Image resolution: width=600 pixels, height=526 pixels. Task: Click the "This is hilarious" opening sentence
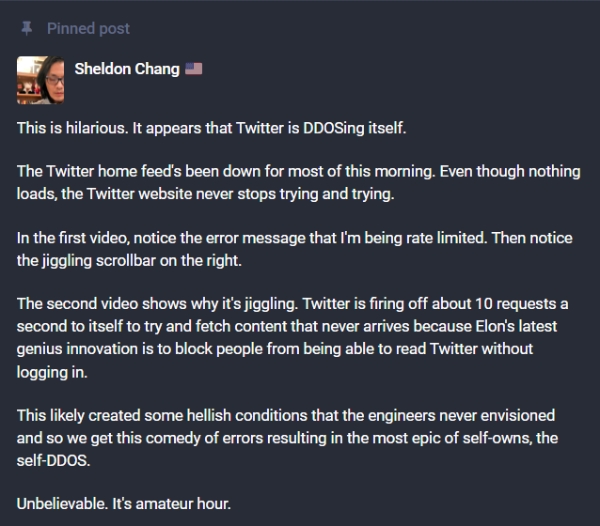[x=73, y=128]
